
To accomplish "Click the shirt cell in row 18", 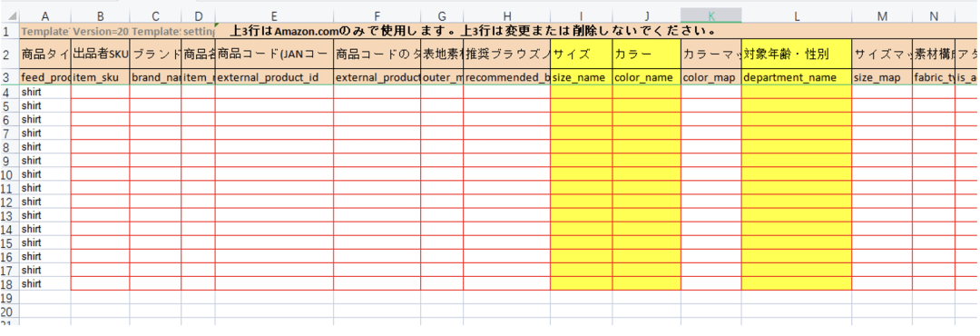I will 45,283.
